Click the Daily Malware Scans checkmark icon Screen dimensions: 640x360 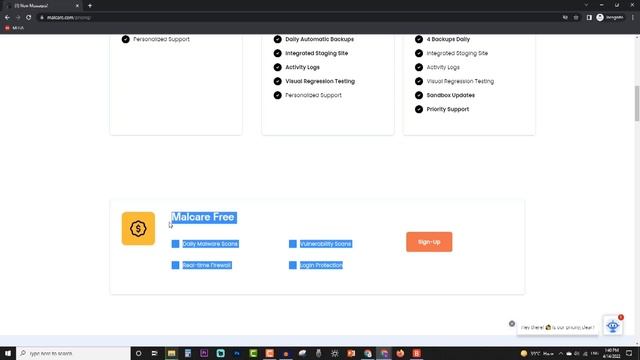pyautogui.click(x=176, y=244)
